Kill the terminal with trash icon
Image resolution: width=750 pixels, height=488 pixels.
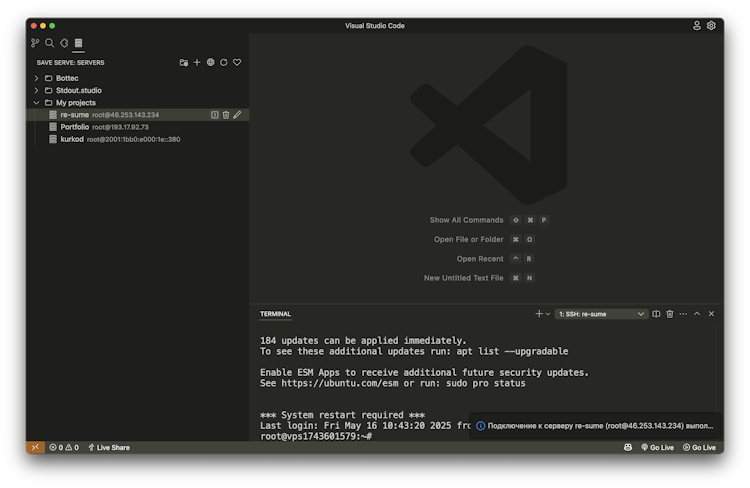coord(670,314)
